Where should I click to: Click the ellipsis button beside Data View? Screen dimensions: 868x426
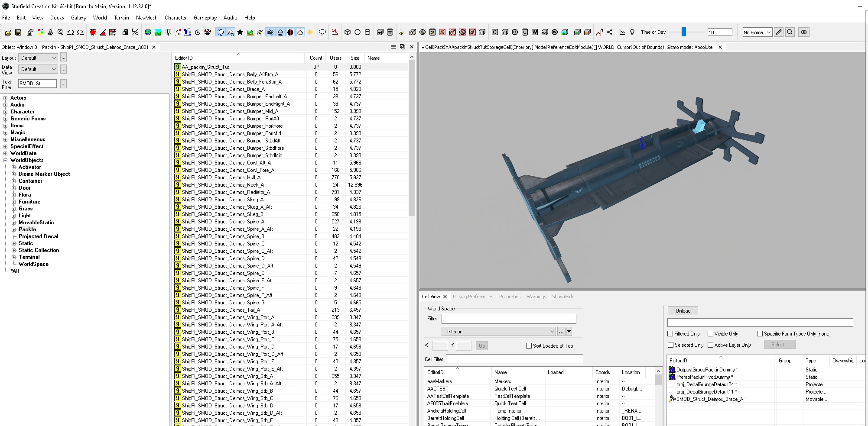point(63,69)
